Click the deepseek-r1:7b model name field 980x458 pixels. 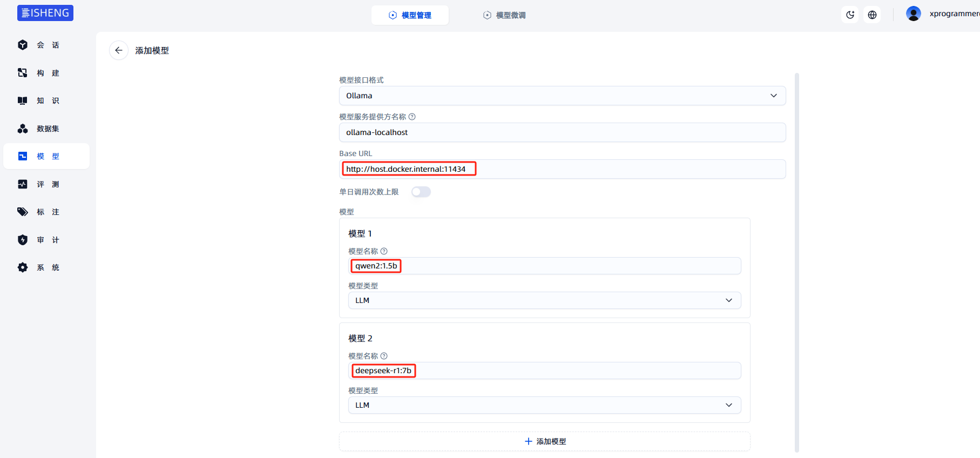(544, 371)
